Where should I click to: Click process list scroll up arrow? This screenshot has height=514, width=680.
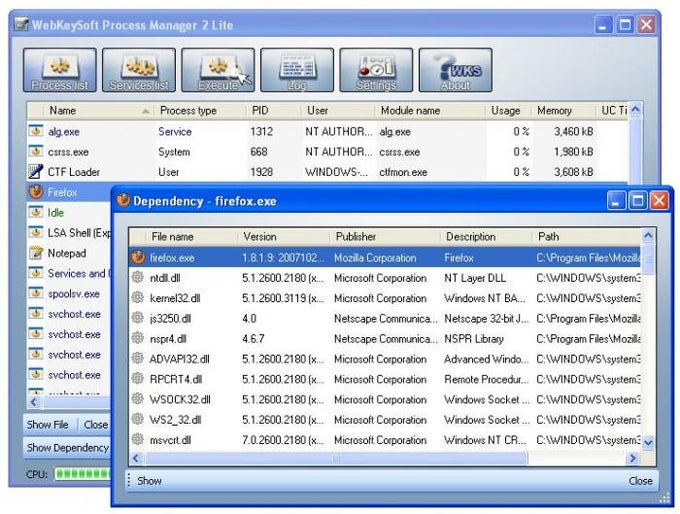coord(635,109)
